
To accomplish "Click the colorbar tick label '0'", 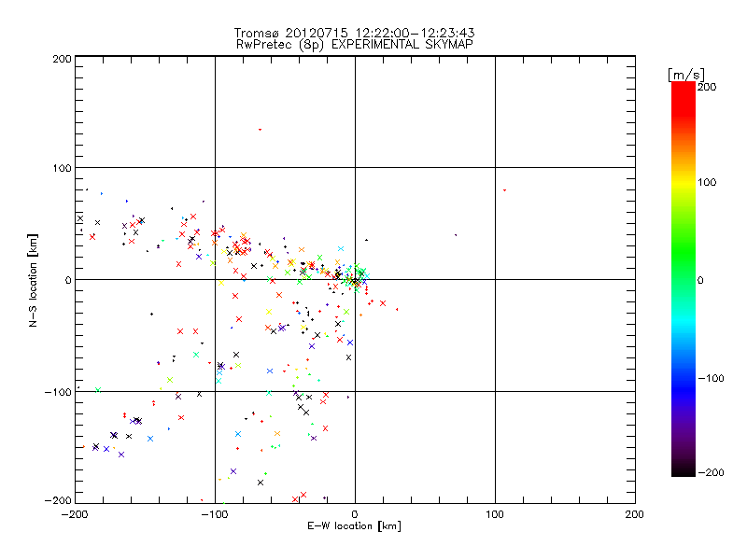I will (x=700, y=281).
